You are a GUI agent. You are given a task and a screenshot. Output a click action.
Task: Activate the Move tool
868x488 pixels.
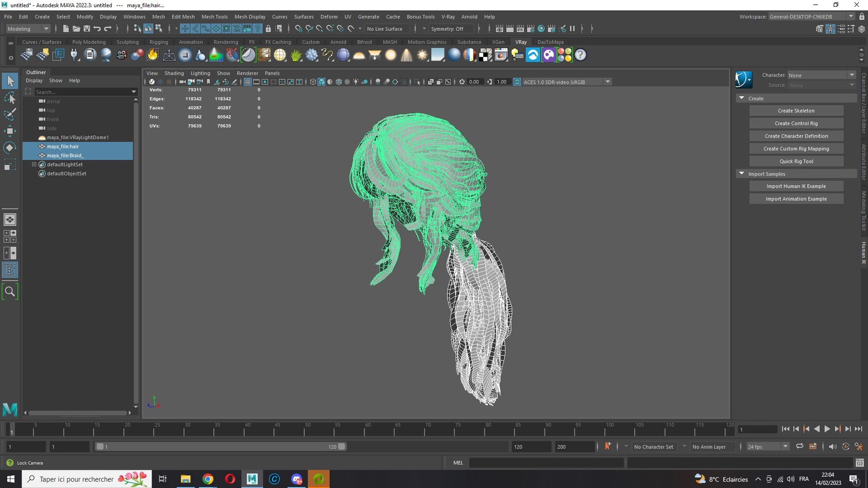(x=10, y=131)
